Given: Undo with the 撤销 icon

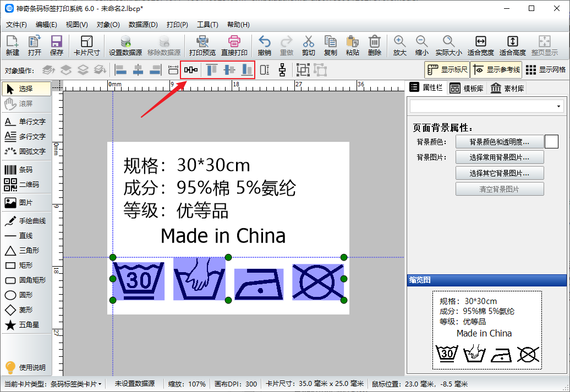Looking at the screenshot, I should click(x=264, y=46).
